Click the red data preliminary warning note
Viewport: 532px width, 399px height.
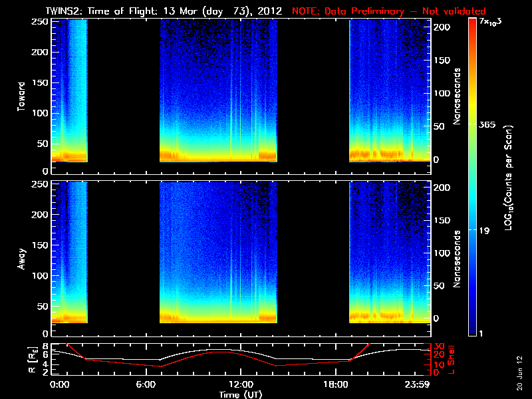pyautogui.click(x=389, y=11)
